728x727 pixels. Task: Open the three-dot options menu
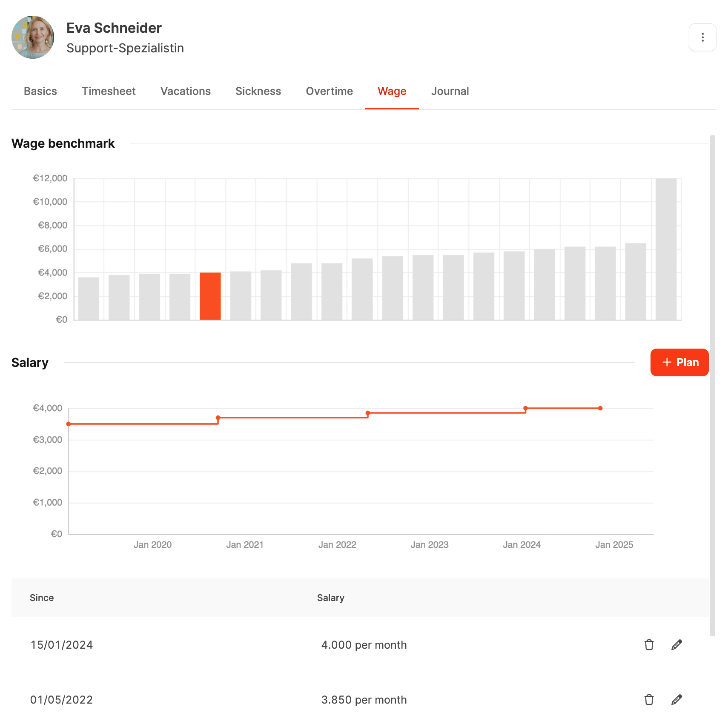click(x=702, y=37)
